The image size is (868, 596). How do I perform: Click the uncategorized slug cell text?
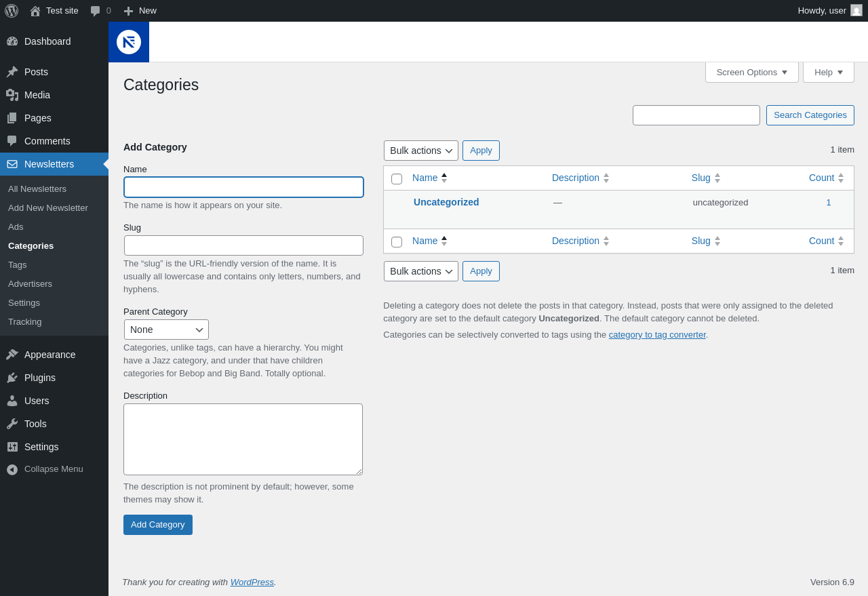[x=721, y=202]
